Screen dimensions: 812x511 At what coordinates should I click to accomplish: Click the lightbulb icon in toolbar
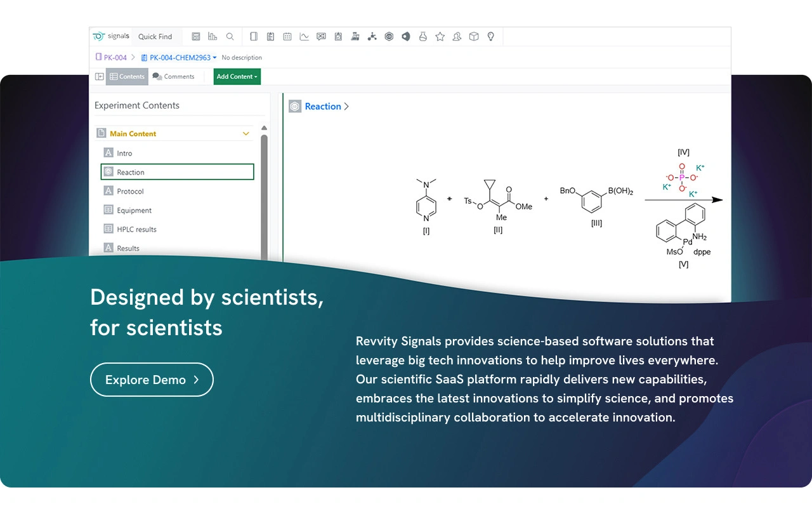click(x=490, y=37)
